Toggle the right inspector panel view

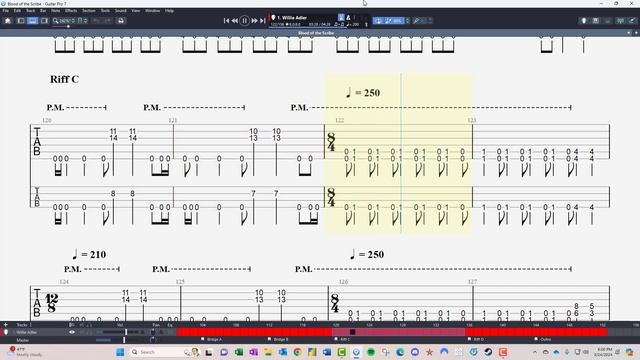coord(44,20)
